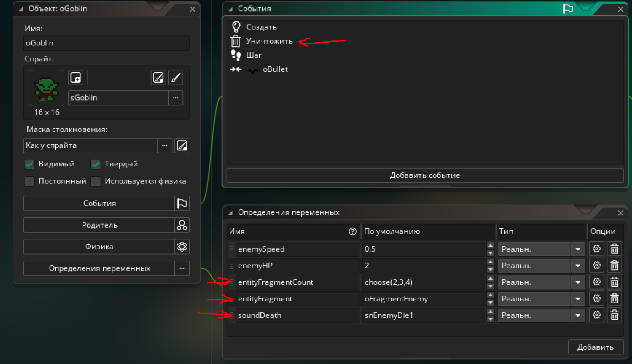Image resolution: width=632 pixels, height=364 pixels.
Task: Click the edit image brush icon
Action: click(x=175, y=78)
